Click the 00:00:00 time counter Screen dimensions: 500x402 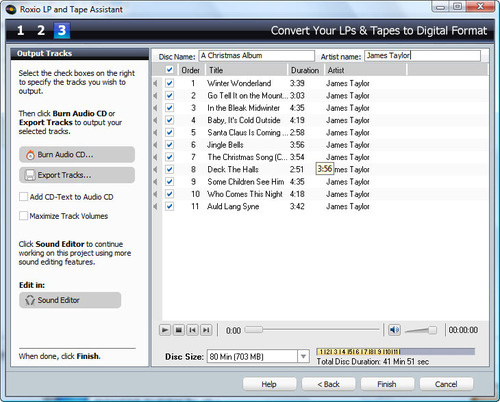pyautogui.click(x=463, y=330)
